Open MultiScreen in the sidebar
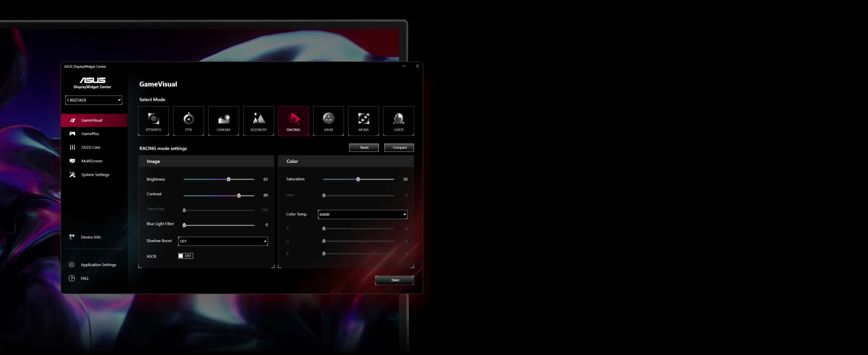Viewport: 868px width, 355px height. [92, 161]
